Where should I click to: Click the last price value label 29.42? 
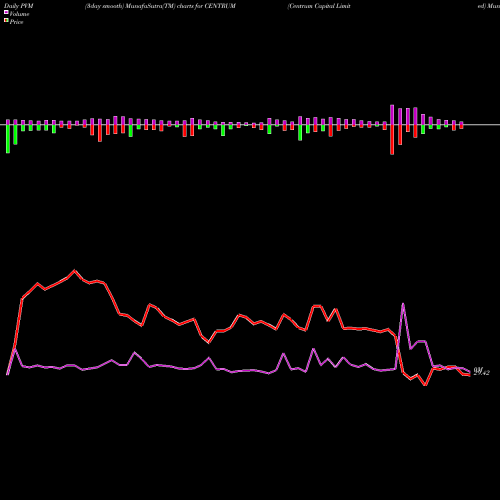(481, 372)
